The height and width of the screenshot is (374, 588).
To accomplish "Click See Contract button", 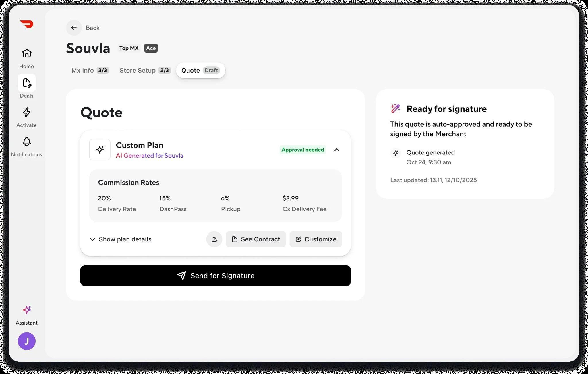I will [256, 239].
